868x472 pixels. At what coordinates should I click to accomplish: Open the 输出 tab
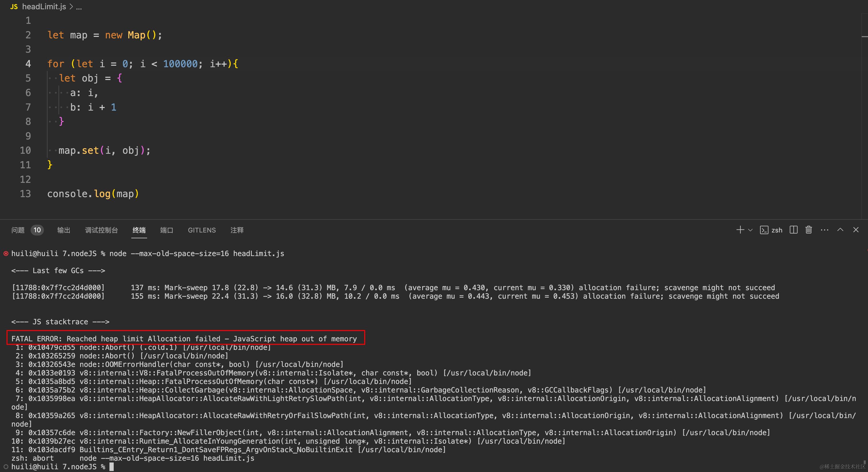[x=64, y=230]
